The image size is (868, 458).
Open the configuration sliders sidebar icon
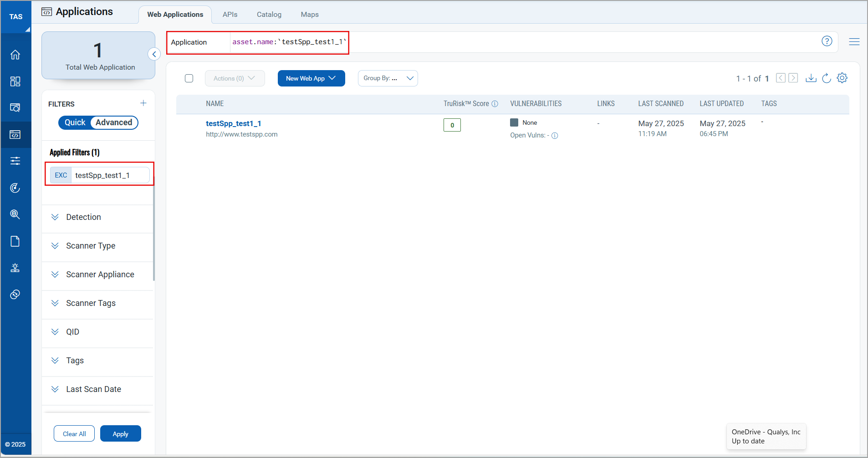(15, 161)
